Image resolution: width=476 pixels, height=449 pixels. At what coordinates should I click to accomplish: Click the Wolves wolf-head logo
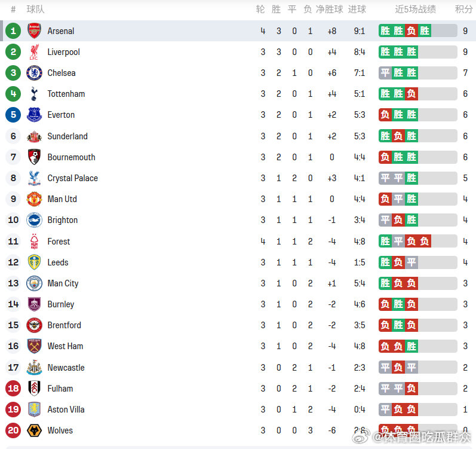pos(34,430)
